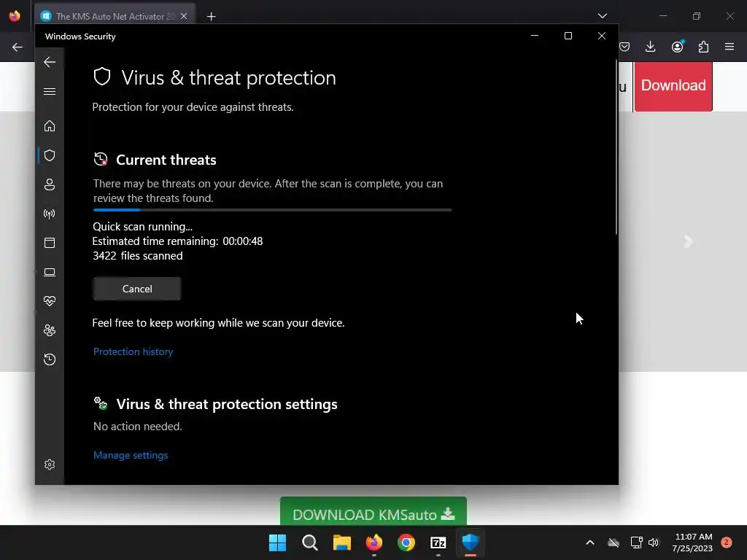
Task: Open the Firefox application menu
Action: tap(729, 47)
